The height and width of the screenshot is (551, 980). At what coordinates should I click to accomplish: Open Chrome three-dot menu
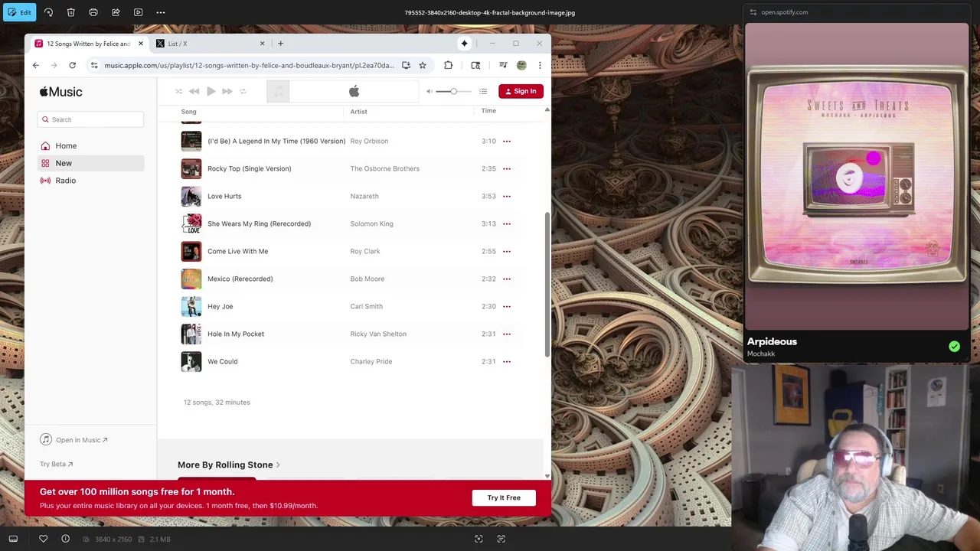pos(540,65)
